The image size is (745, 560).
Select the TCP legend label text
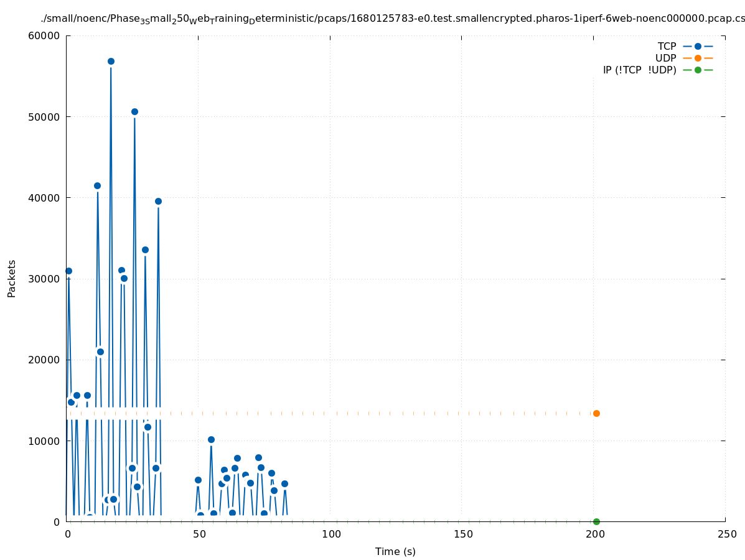tap(667, 47)
